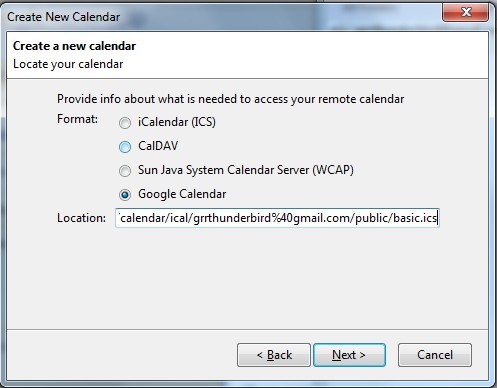This screenshot has height=388, width=497.
Task: Go to the previous step with Back
Action: click(274, 355)
